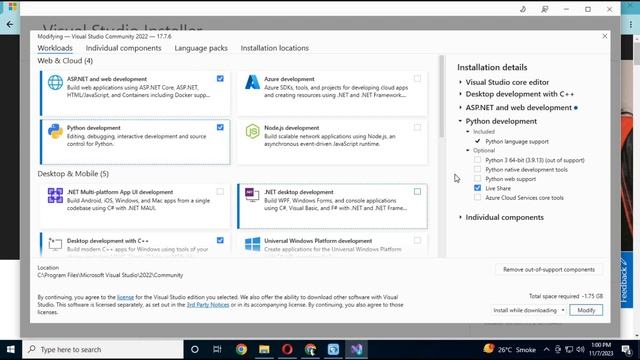Click the Universal Windows Platform logo icon
The width and height of the screenshot is (640, 360).
[x=252, y=244]
